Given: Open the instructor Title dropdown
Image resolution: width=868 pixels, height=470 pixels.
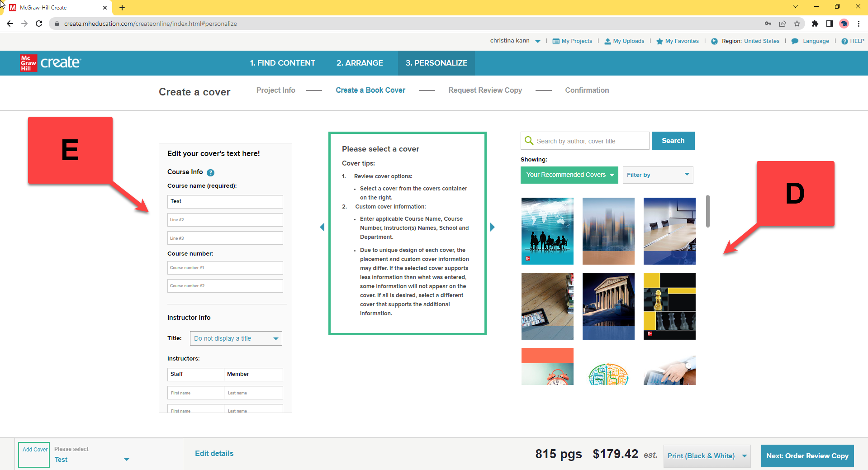Looking at the screenshot, I should coord(236,338).
